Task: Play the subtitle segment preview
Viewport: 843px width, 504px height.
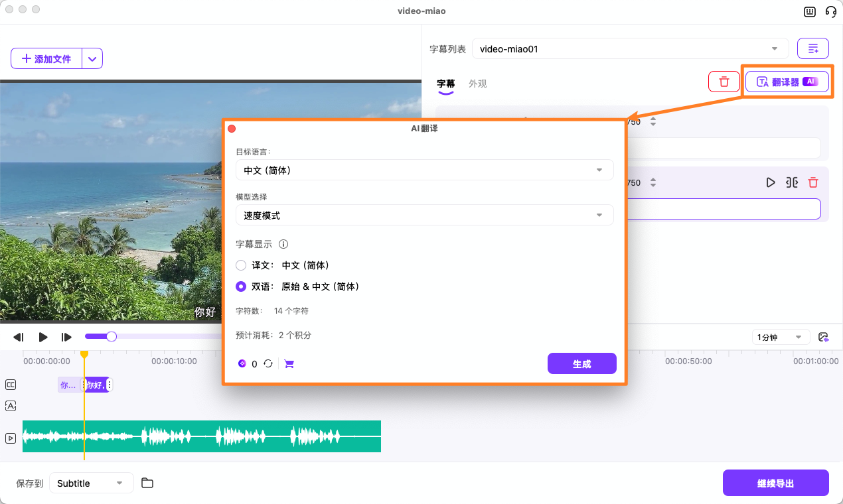Action: [x=770, y=182]
